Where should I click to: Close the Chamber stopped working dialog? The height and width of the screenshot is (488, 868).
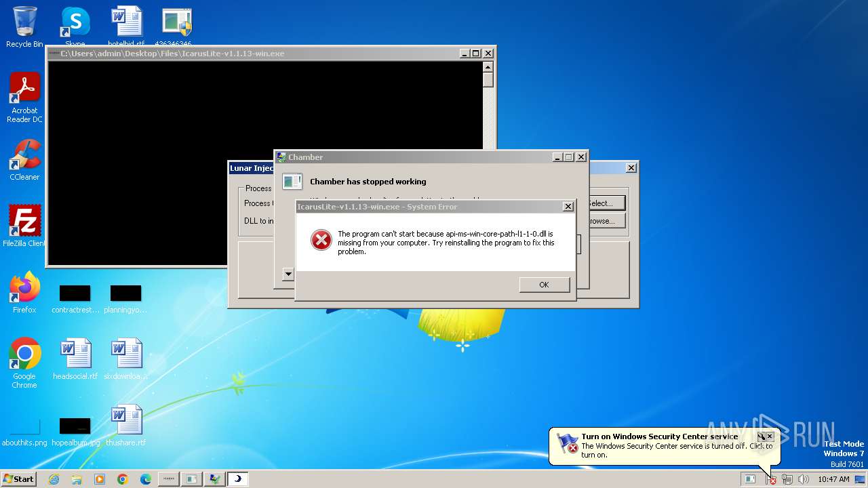click(x=581, y=157)
